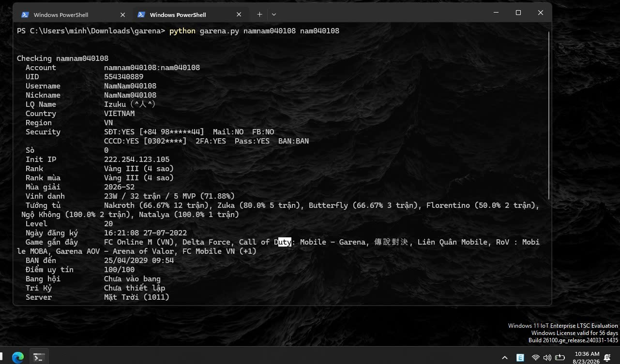Close the Windows Terminal window
The width and height of the screenshot is (620, 364).
pos(541,13)
